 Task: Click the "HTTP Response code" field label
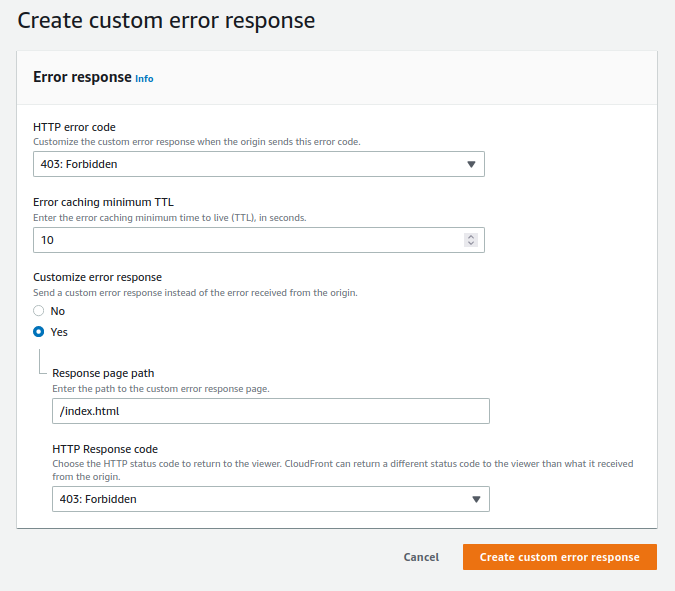105,449
